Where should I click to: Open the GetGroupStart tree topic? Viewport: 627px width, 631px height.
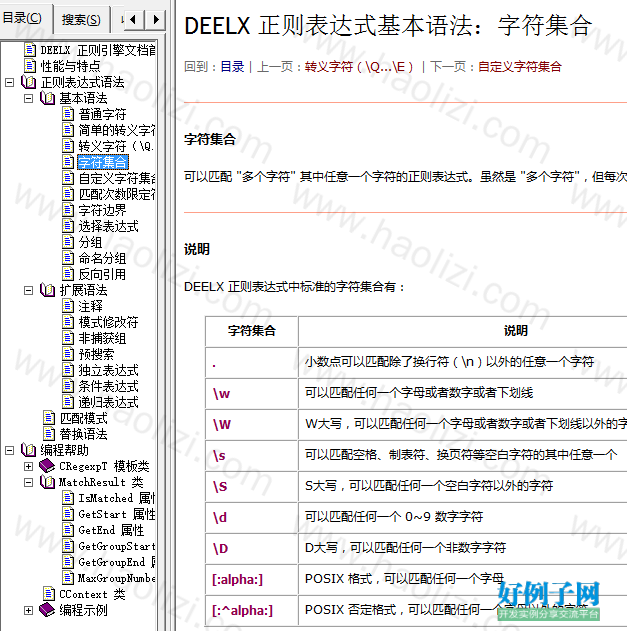click(x=116, y=546)
